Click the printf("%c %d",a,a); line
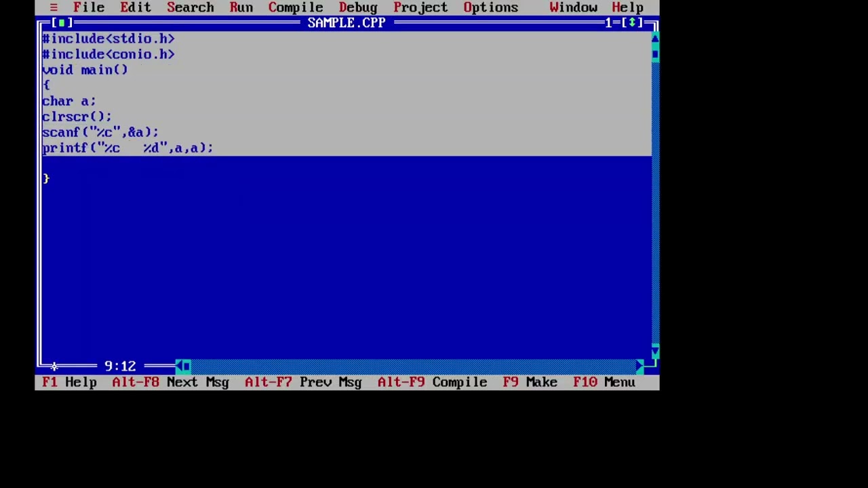The height and width of the screenshot is (488, 868). click(127, 148)
